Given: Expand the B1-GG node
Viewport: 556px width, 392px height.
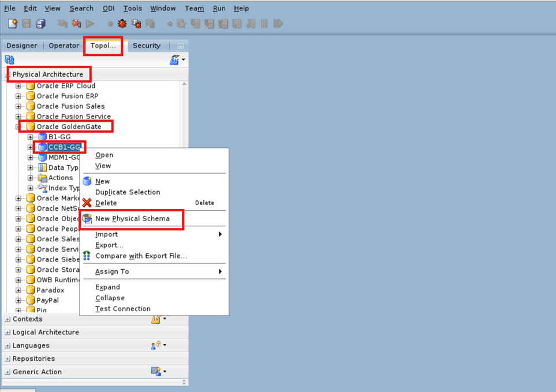Looking at the screenshot, I should pyautogui.click(x=29, y=136).
